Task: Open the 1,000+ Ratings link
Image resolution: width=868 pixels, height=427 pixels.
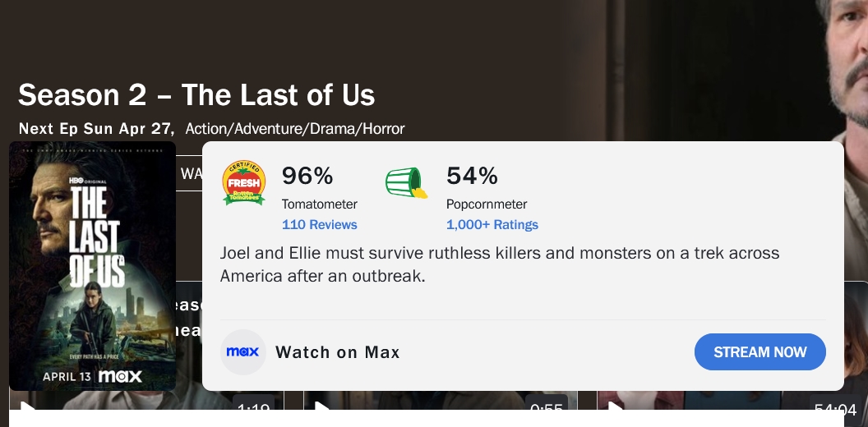Action: tap(492, 225)
